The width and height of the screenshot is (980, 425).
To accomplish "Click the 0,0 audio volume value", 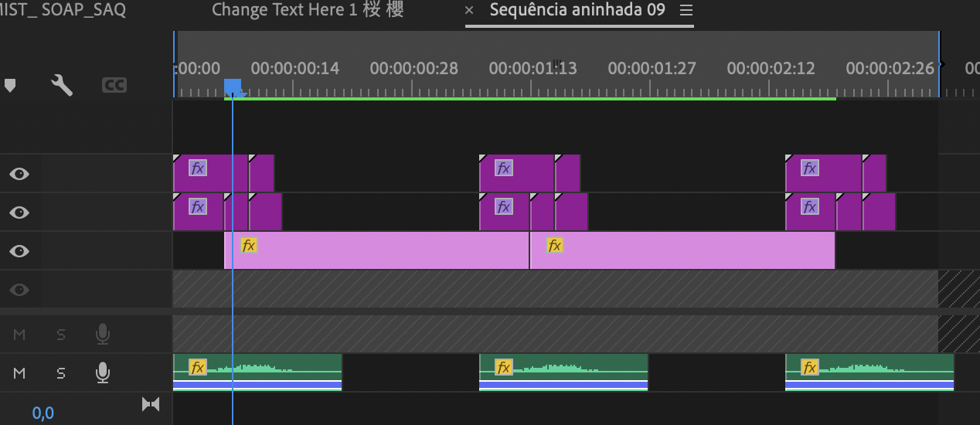I will (43, 413).
